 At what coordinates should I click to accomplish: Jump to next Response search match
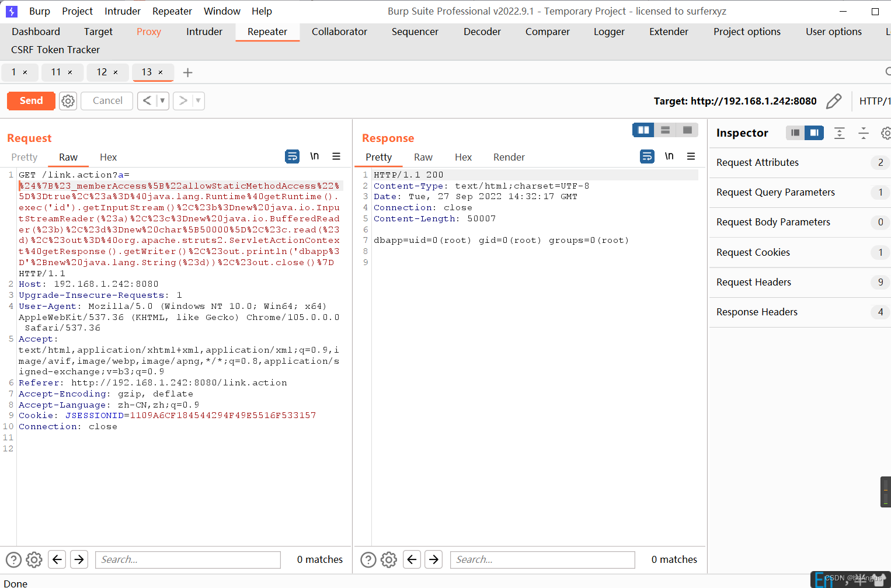pos(434,559)
